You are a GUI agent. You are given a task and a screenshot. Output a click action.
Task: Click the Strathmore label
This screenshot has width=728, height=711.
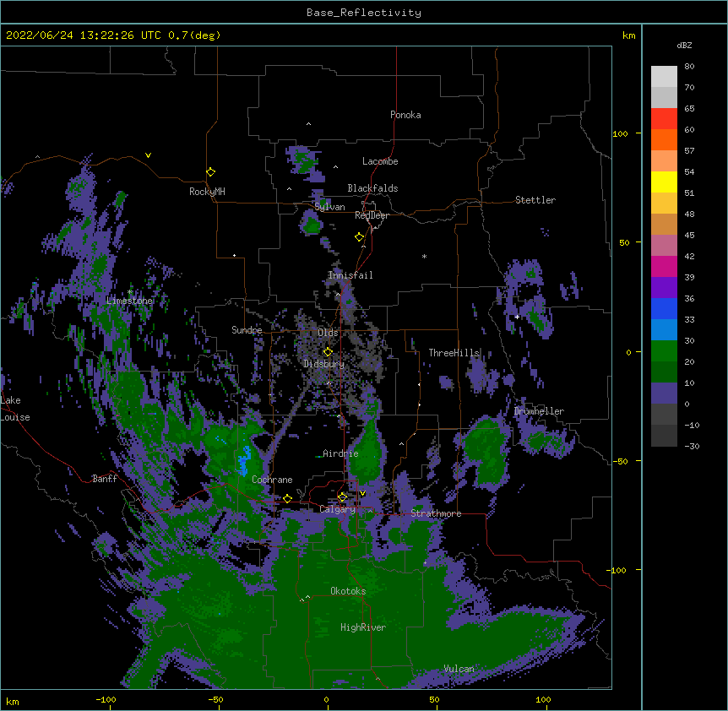pos(436,513)
